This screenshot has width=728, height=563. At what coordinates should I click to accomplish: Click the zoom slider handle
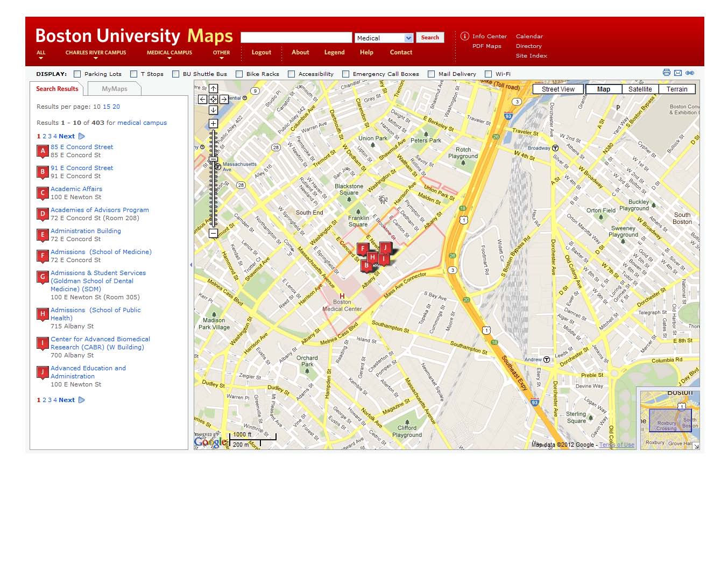(x=213, y=159)
